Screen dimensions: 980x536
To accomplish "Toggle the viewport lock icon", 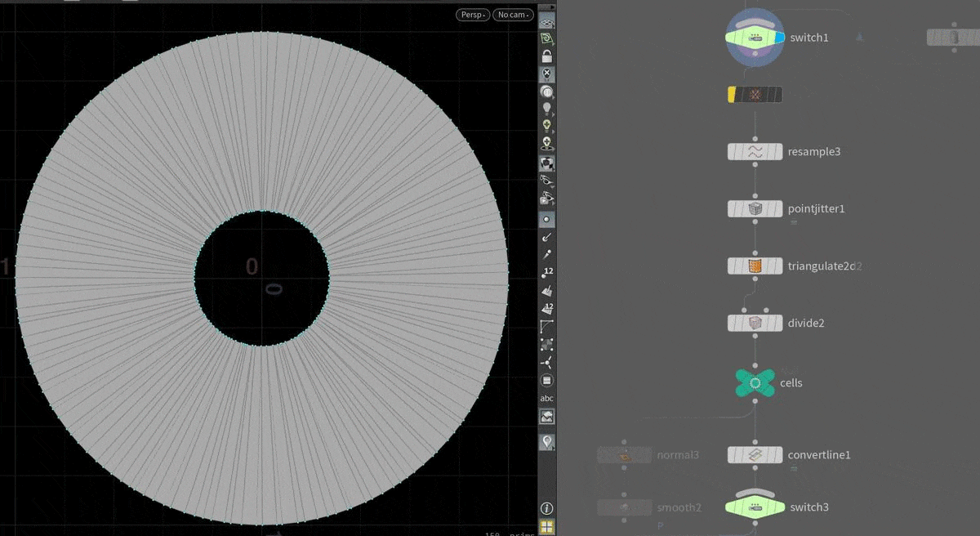I will 547,56.
